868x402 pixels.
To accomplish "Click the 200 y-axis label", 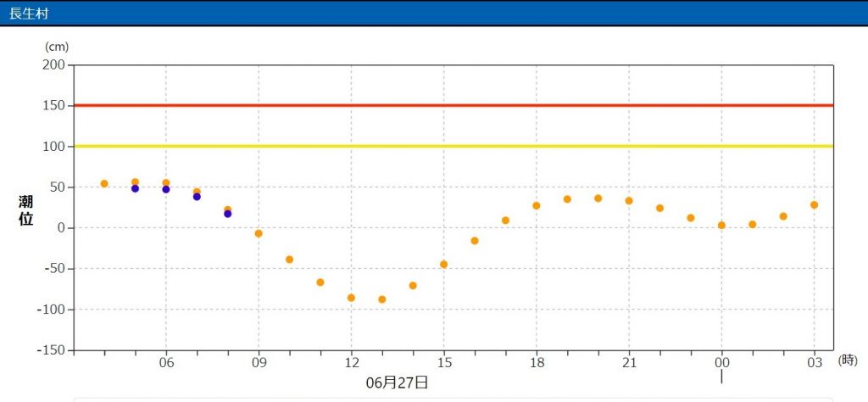I will click(54, 65).
